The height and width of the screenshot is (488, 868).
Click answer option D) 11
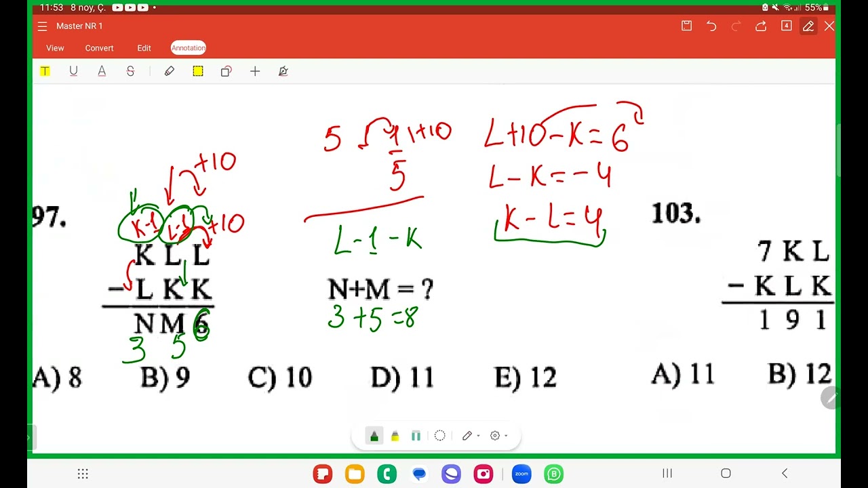(x=402, y=378)
